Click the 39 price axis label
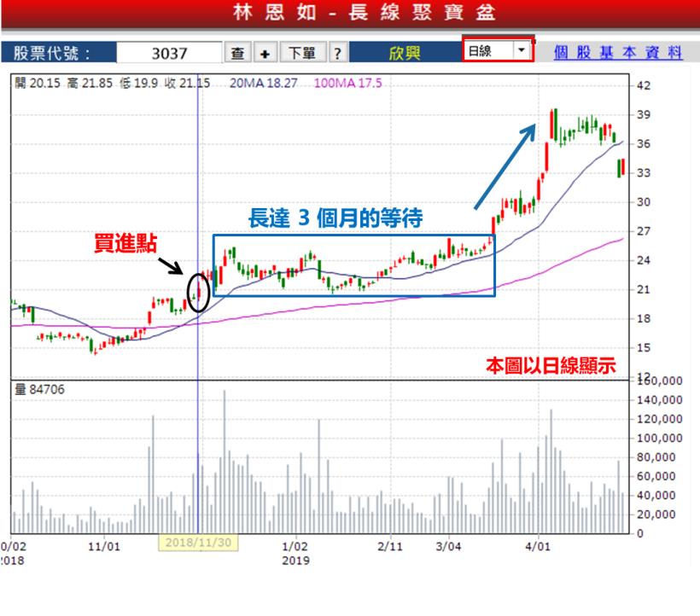This screenshot has height=616, width=700. tap(644, 114)
